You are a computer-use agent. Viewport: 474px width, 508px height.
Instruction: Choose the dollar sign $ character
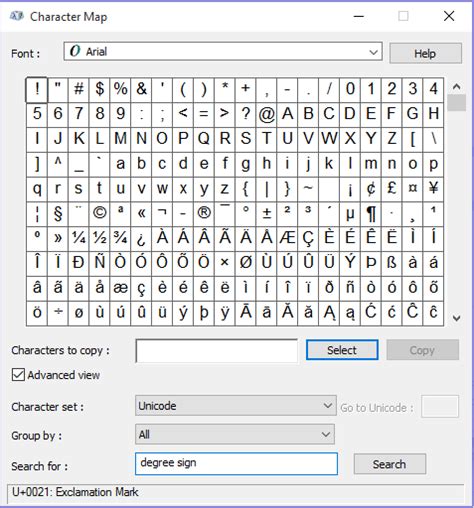click(x=99, y=89)
